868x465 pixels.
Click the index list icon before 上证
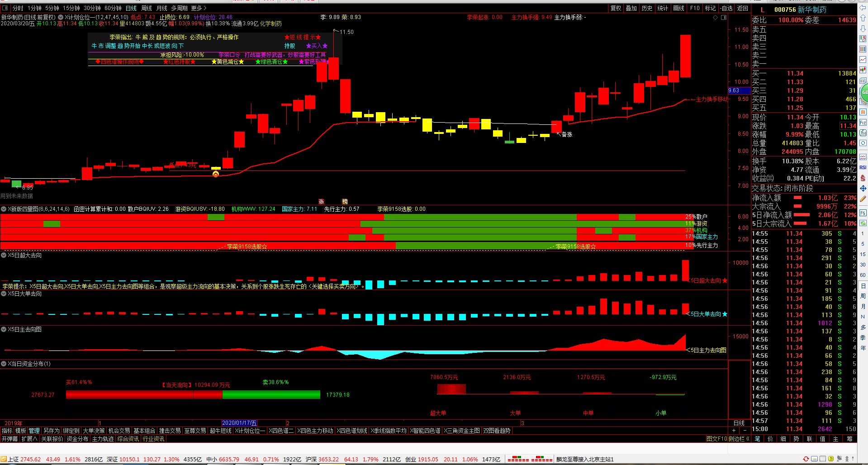[3, 459]
